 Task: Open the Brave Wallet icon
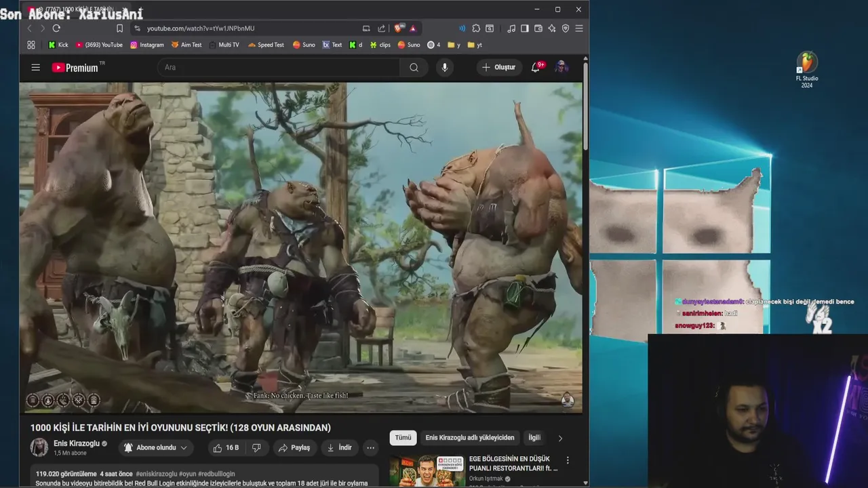click(538, 28)
